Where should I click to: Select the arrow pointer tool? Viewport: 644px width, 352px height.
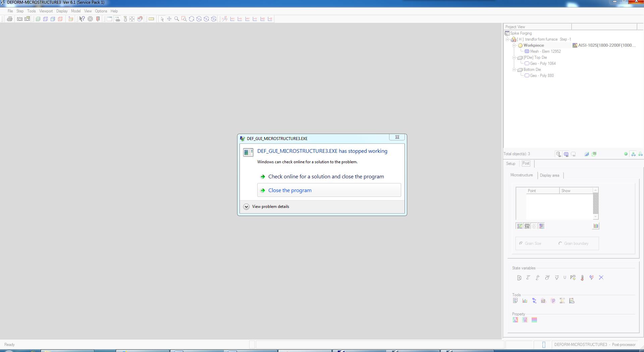click(x=162, y=19)
